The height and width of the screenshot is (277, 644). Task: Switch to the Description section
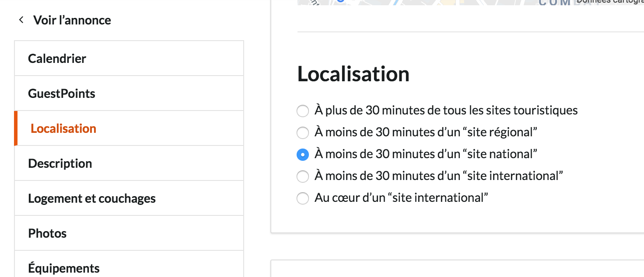pyautogui.click(x=60, y=163)
